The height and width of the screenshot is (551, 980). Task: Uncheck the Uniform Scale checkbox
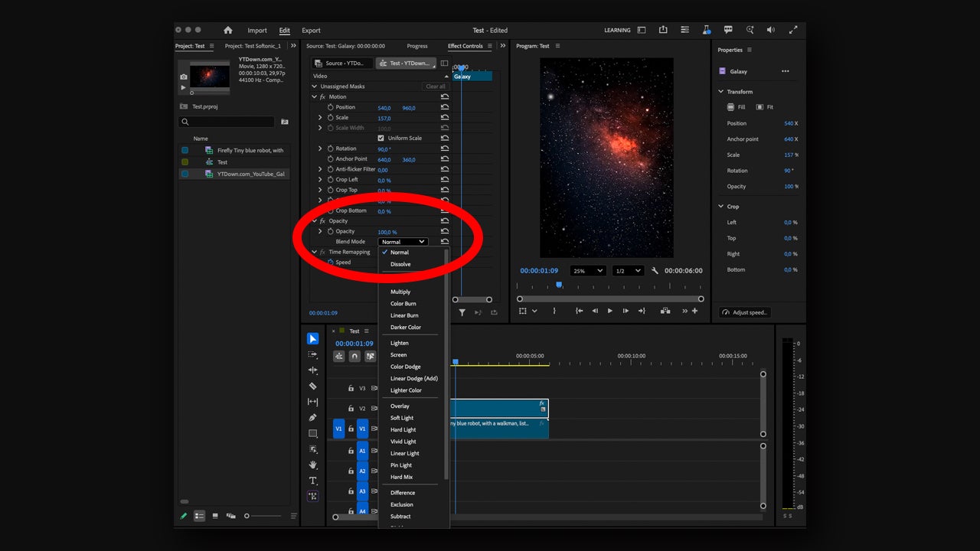381,139
